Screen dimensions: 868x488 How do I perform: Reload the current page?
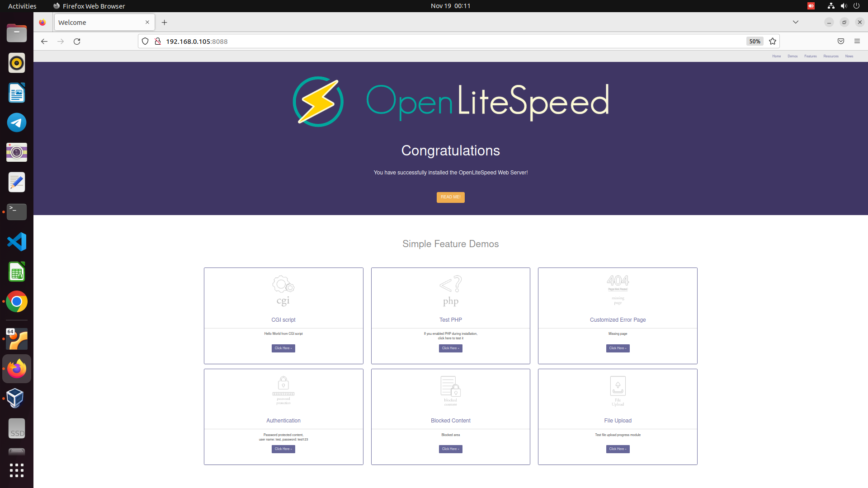click(77, 41)
